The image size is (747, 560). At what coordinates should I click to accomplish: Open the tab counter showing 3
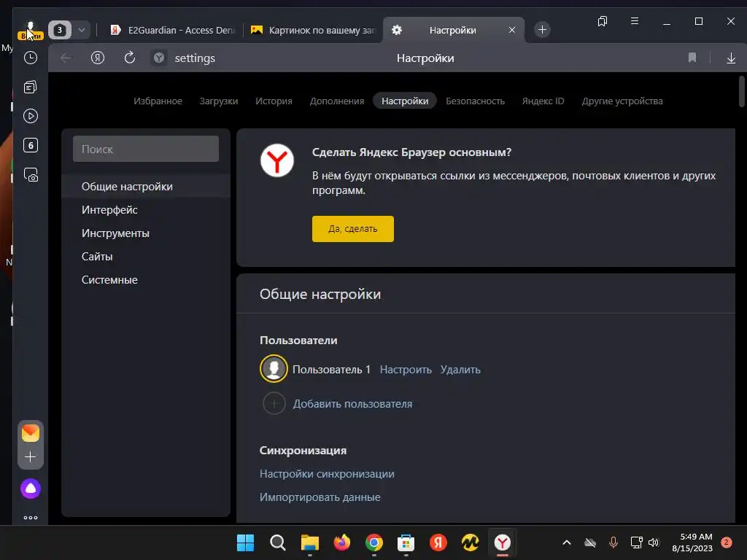(60, 30)
